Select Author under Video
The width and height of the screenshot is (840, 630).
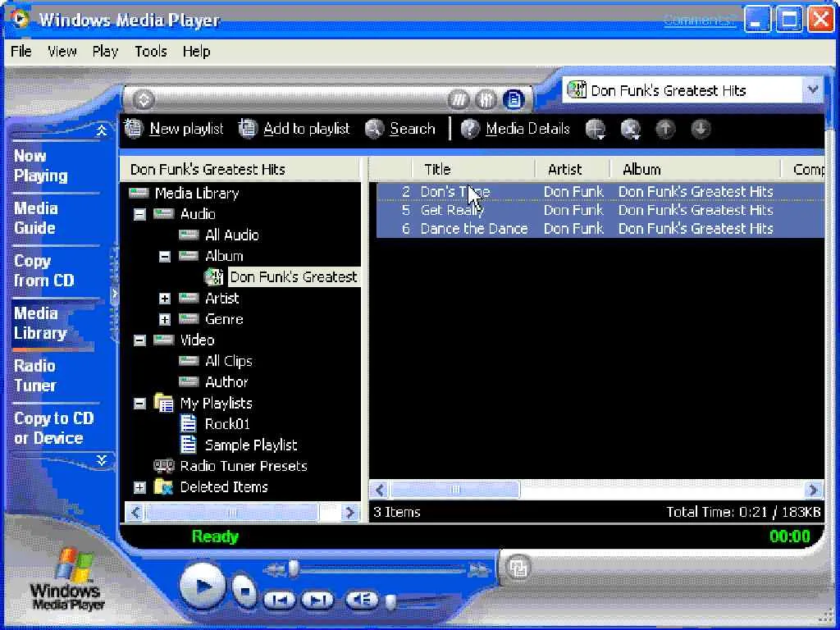[x=226, y=382]
